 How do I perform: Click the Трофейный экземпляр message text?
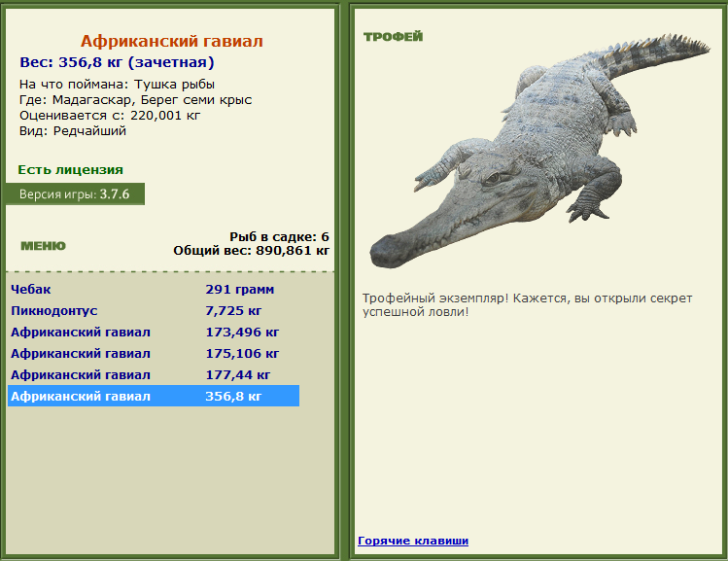[528, 304]
